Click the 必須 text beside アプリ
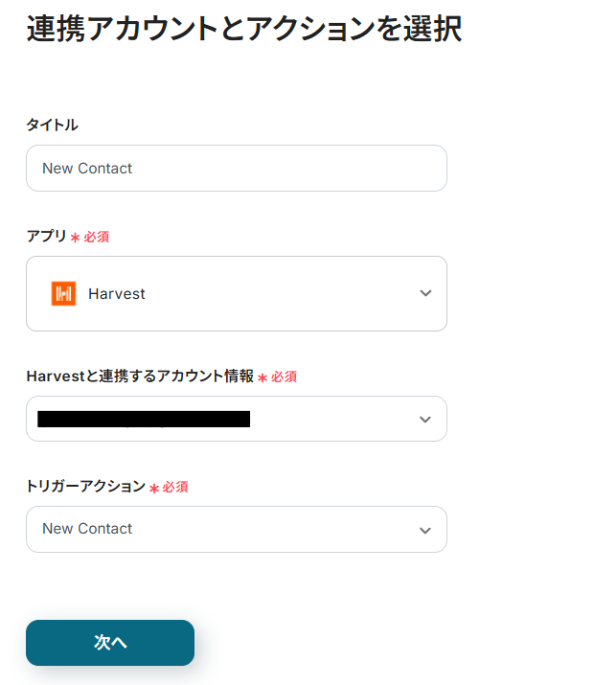Viewport: 616px width, 685px height. [97, 237]
